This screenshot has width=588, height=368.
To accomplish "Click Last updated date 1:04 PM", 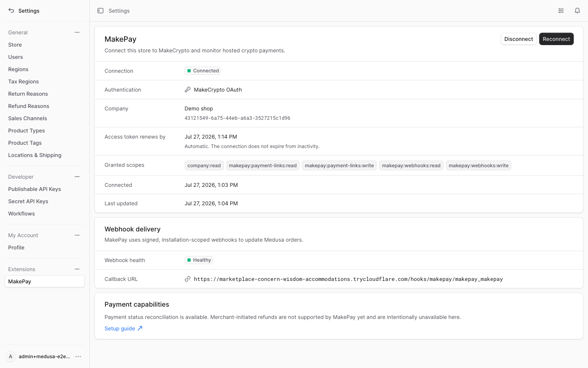I will 211,203.
